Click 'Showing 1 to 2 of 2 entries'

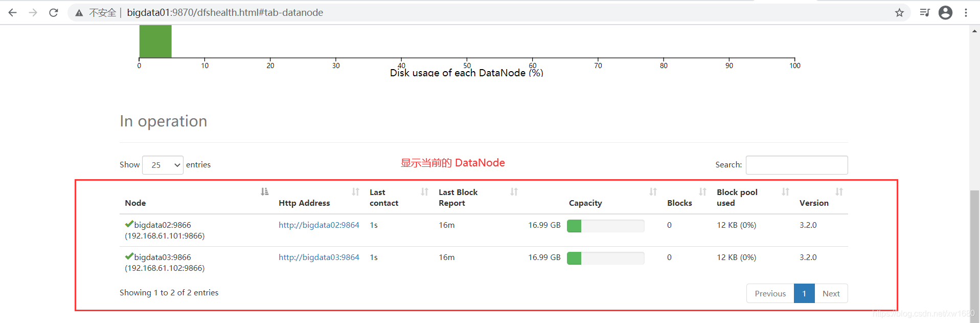click(169, 293)
